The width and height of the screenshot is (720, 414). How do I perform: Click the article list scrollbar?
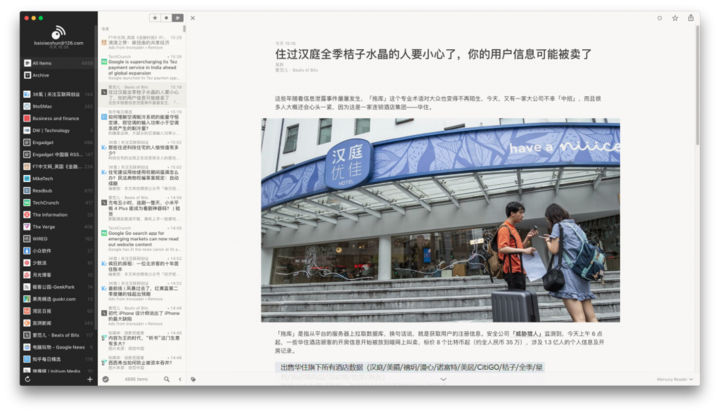pos(184,29)
